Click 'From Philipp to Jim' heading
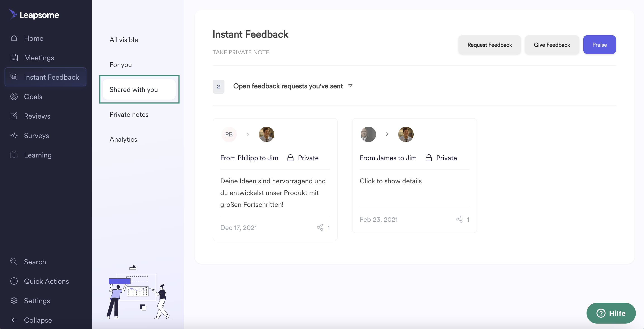Screen dimensions: 644x329 click(x=249, y=158)
